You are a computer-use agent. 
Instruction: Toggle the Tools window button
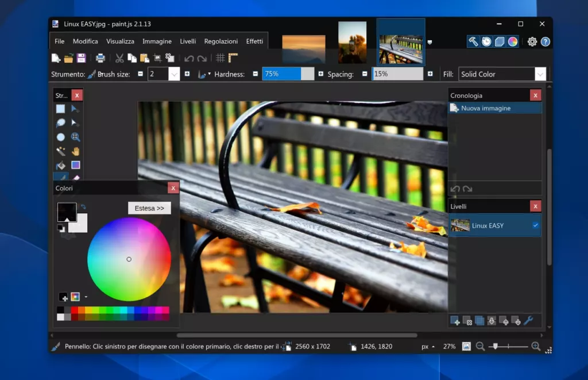473,42
